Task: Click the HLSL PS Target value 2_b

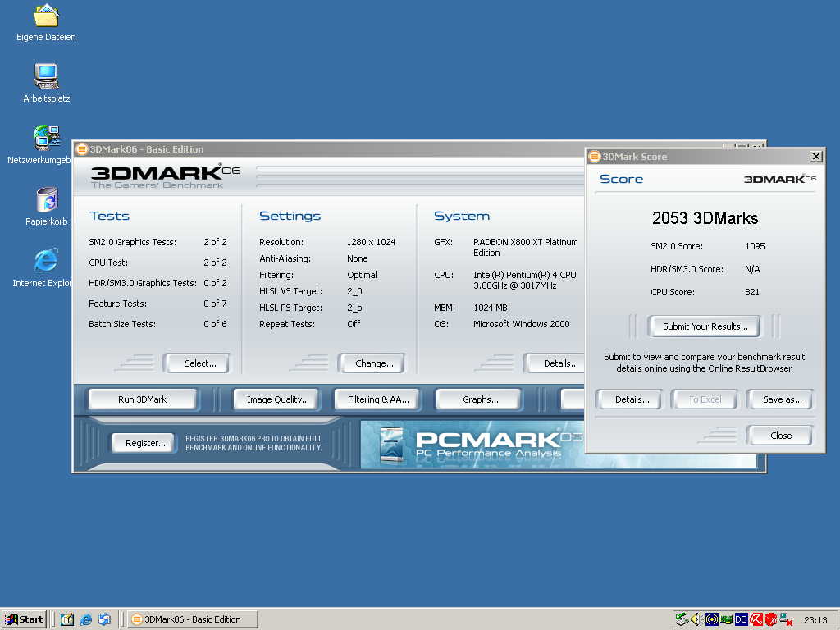Action: pyautogui.click(x=354, y=308)
